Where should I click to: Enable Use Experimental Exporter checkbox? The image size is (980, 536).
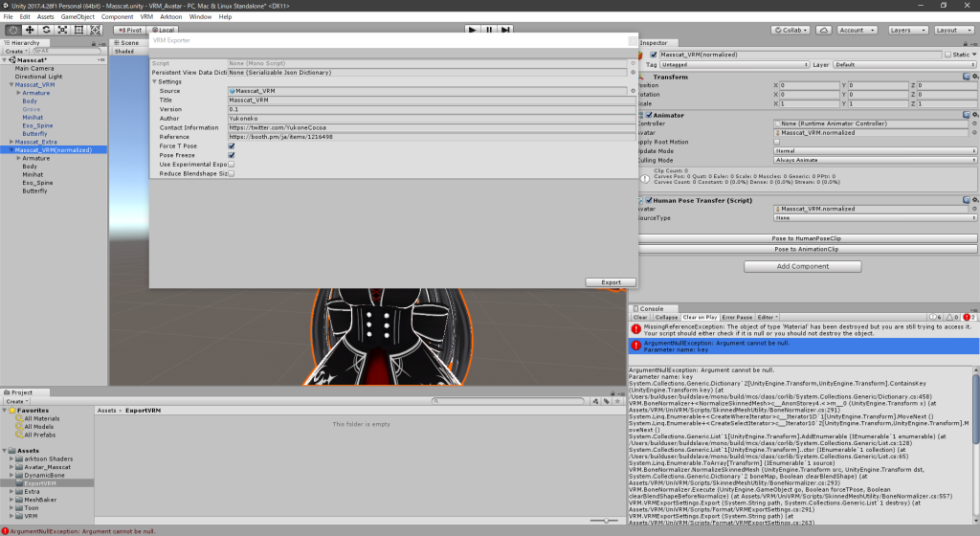[x=232, y=165]
